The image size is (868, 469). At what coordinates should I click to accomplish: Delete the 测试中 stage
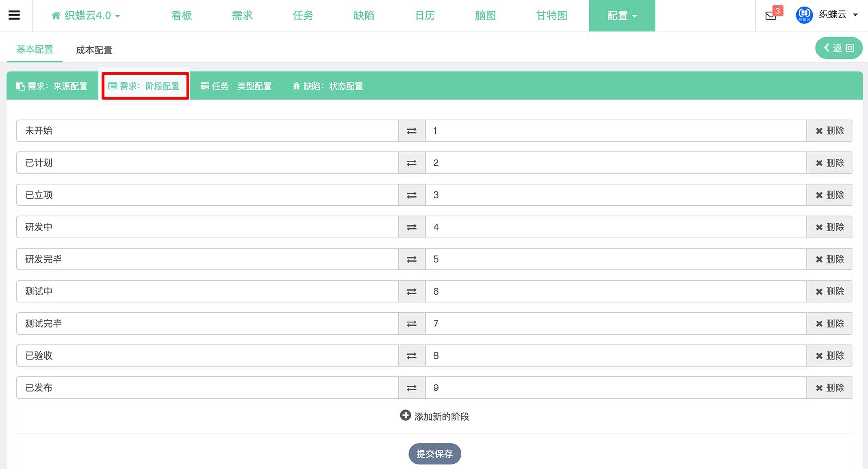(829, 291)
